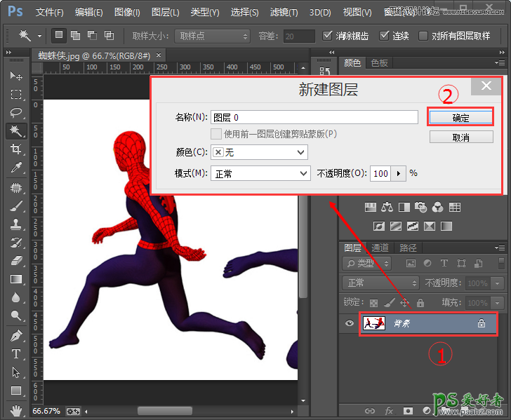
Task: Select the Hand tool
Action: coord(15,411)
